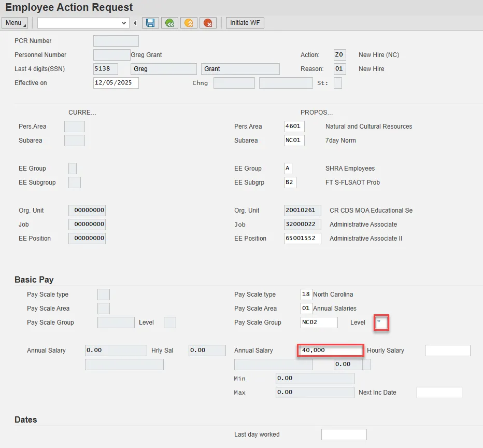
Task: Click the green Back arrow icon
Action: 169,23
